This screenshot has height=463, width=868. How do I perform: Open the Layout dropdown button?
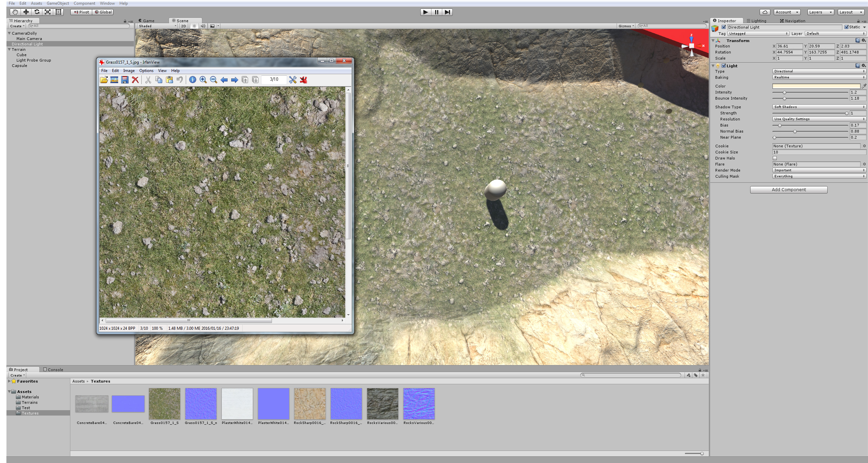click(851, 12)
